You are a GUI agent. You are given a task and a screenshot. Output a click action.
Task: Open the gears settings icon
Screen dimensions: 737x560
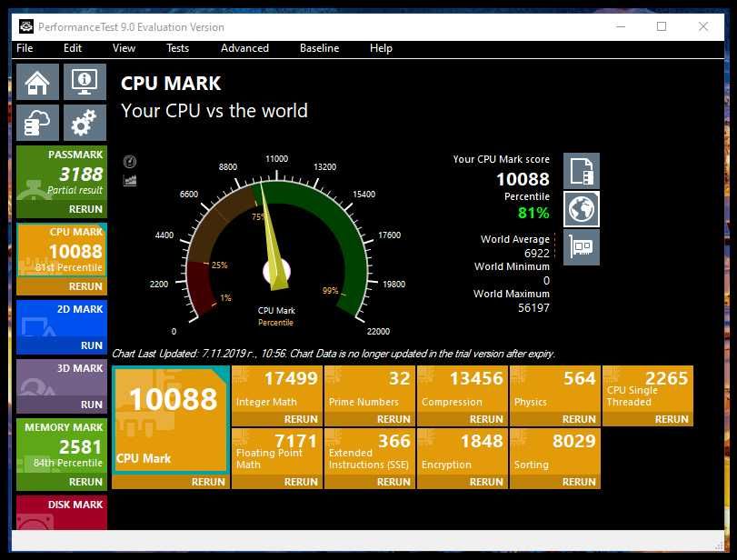[85, 123]
